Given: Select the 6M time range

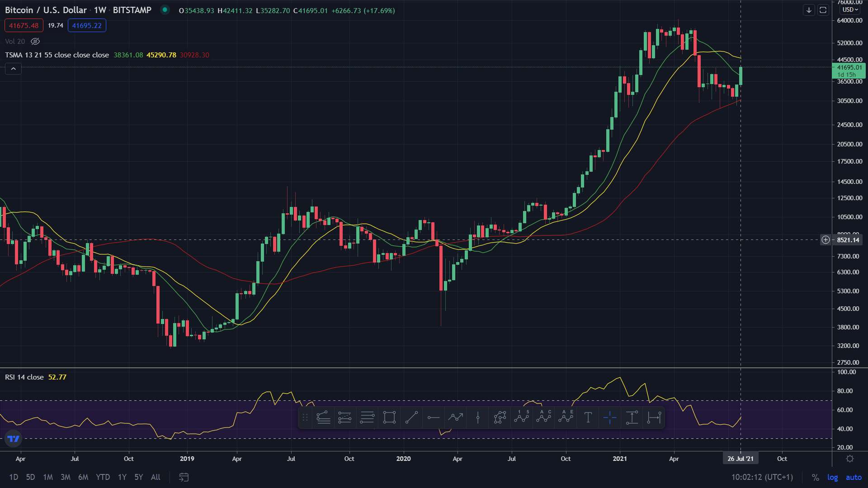Looking at the screenshot, I should pyautogui.click(x=83, y=477).
